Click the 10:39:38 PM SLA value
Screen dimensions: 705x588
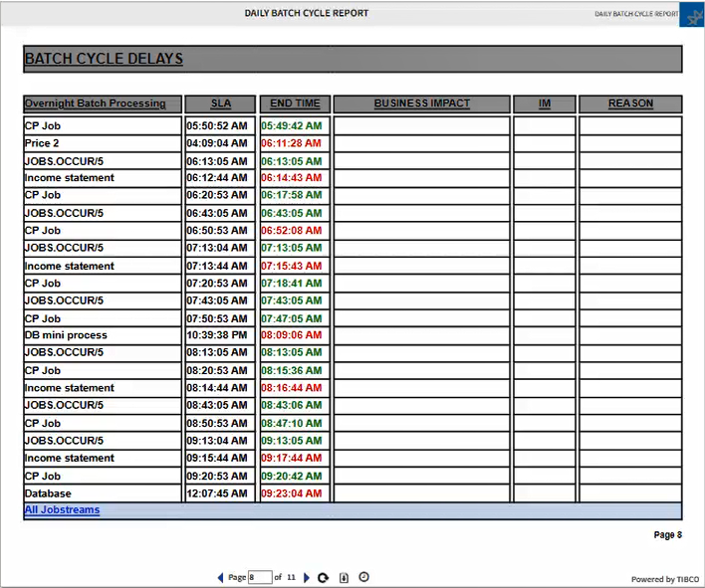point(217,335)
